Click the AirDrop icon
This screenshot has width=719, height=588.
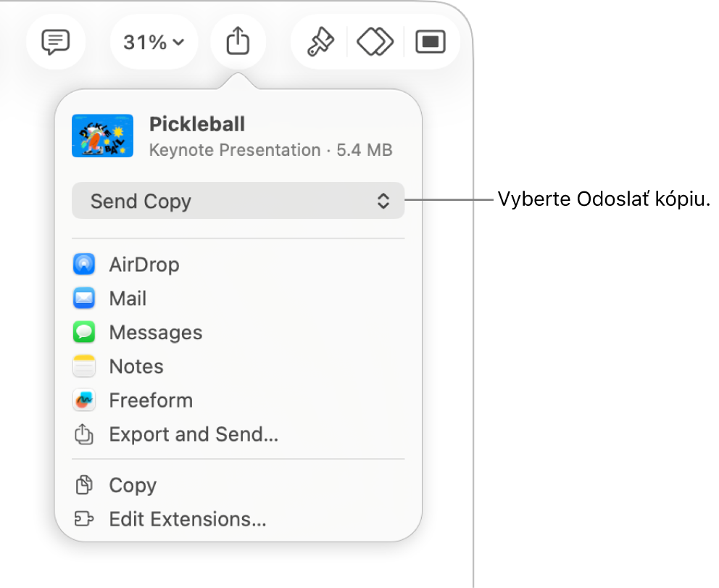point(84,264)
